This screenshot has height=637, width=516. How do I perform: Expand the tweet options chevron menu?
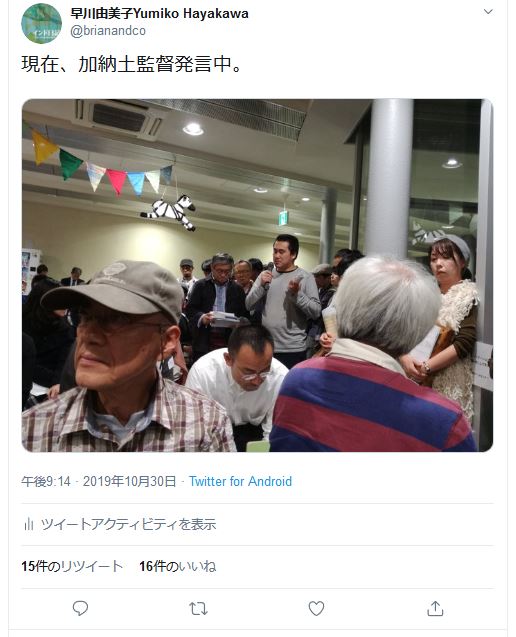pyautogui.click(x=488, y=11)
